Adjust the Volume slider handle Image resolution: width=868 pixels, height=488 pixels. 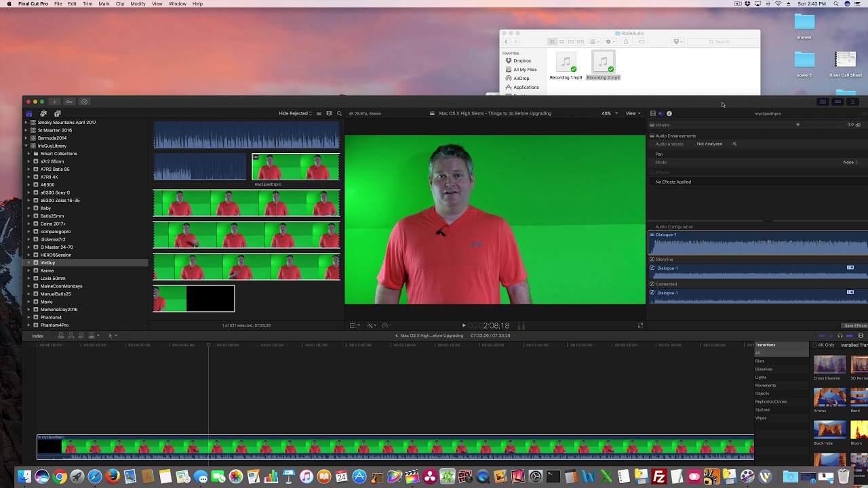(x=797, y=125)
